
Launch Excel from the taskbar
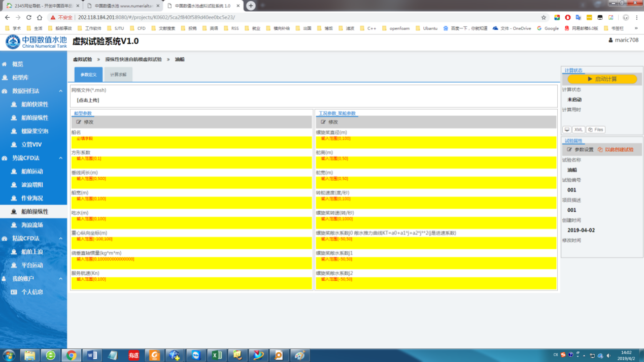click(x=217, y=355)
